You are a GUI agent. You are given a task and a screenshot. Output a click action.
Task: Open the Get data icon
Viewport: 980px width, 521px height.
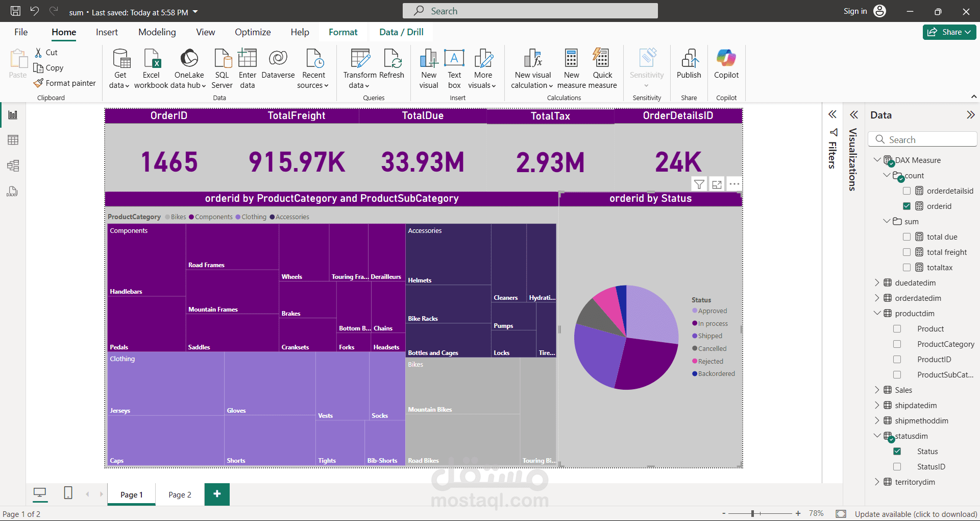tap(120, 58)
